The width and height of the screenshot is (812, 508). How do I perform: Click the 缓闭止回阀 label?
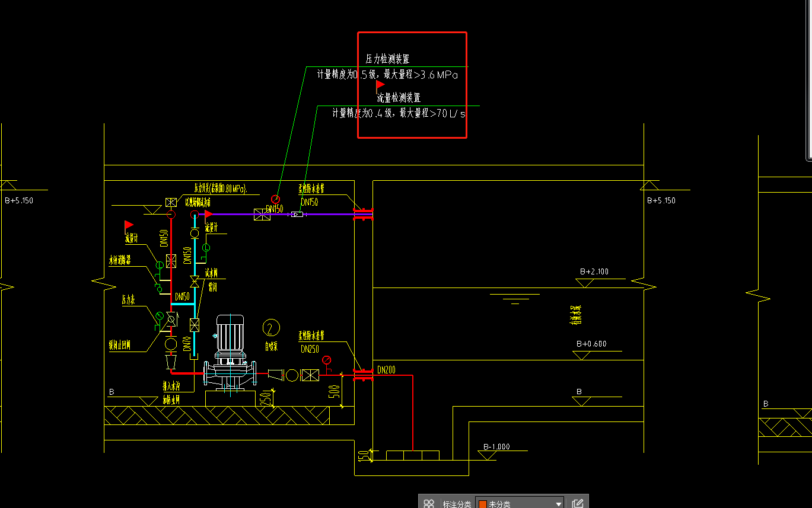[120, 346]
